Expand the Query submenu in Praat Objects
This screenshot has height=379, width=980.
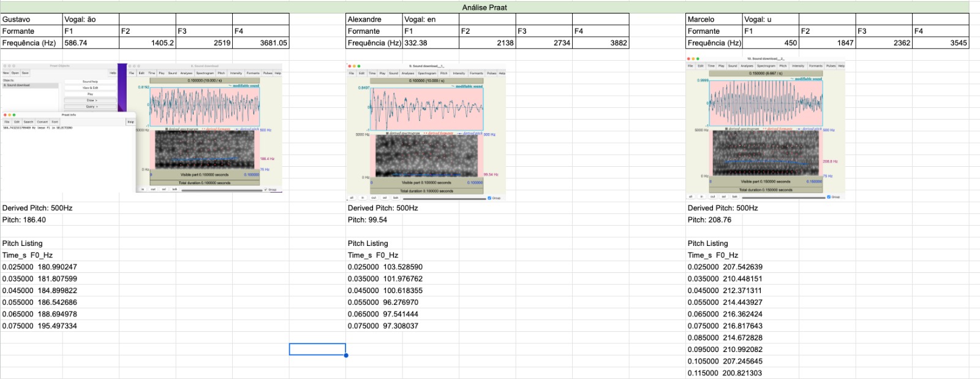click(x=91, y=107)
